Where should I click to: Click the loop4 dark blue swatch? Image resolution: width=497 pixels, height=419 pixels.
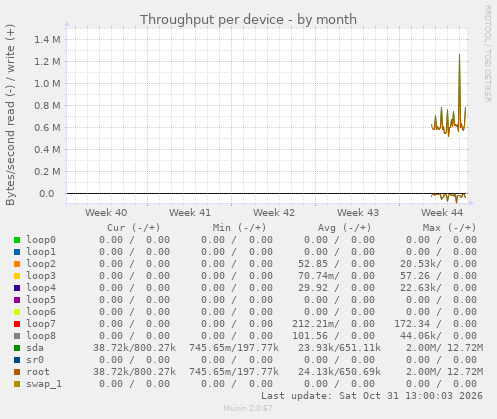pyautogui.click(x=17, y=288)
